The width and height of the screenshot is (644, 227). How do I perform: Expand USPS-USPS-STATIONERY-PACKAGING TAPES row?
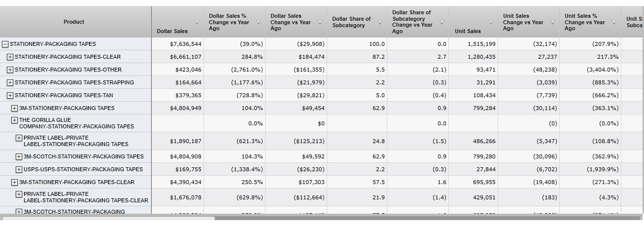point(19,169)
